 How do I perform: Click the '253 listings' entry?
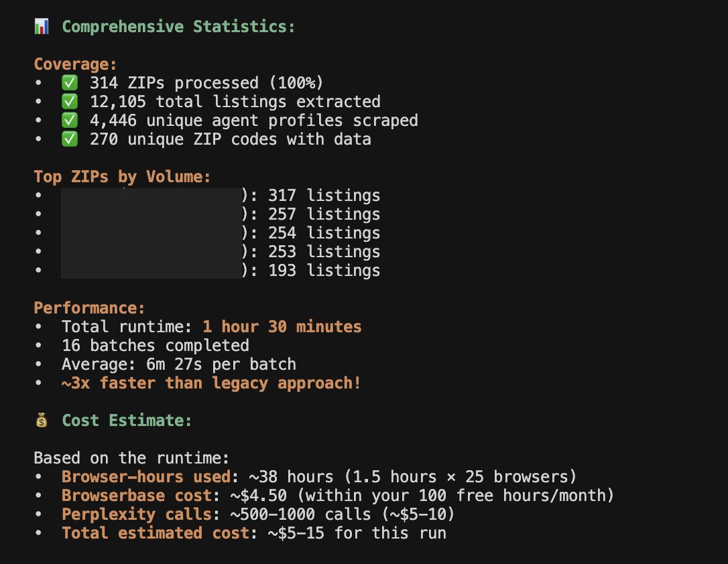pyautogui.click(x=324, y=251)
